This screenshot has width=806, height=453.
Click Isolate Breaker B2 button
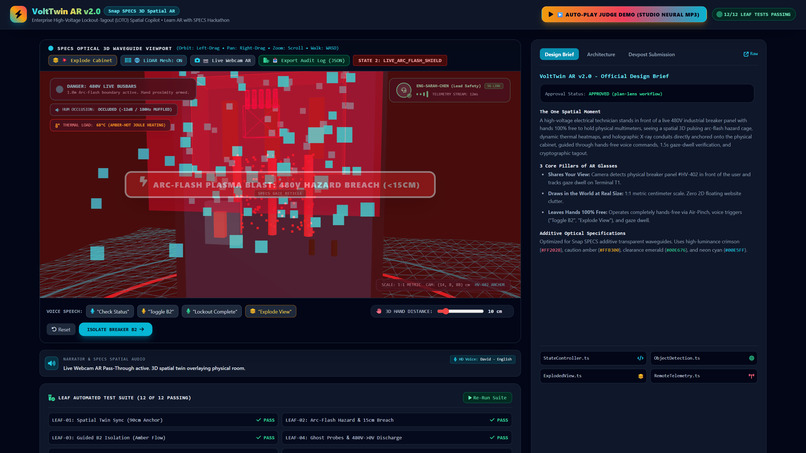pyautogui.click(x=116, y=330)
